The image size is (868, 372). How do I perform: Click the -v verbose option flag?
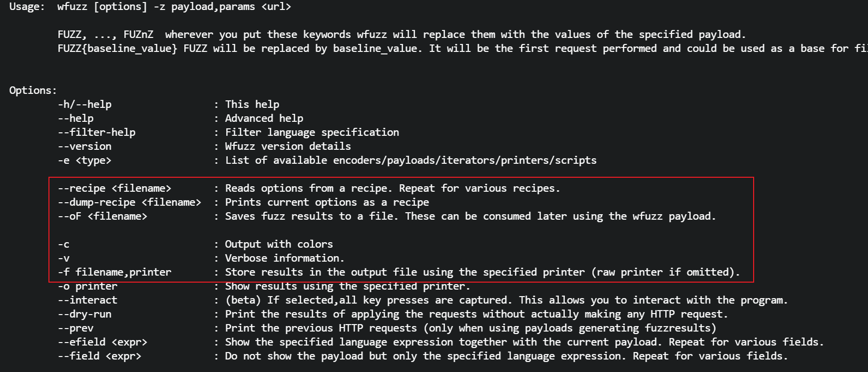coord(64,258)
